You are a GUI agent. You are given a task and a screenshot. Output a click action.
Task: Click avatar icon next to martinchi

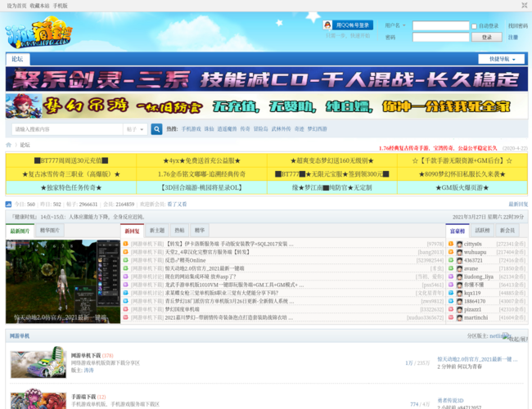[459, 317]
